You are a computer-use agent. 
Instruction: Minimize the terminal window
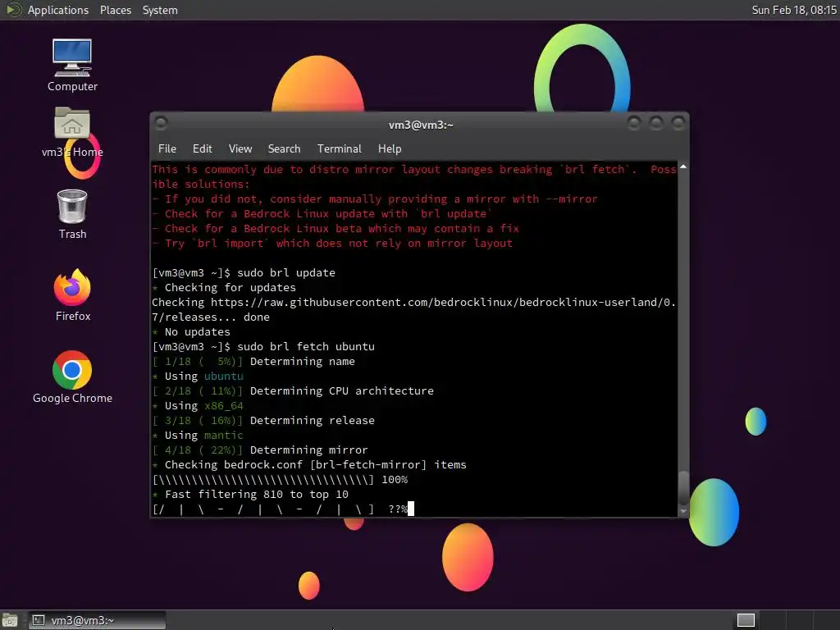point(634,123)
